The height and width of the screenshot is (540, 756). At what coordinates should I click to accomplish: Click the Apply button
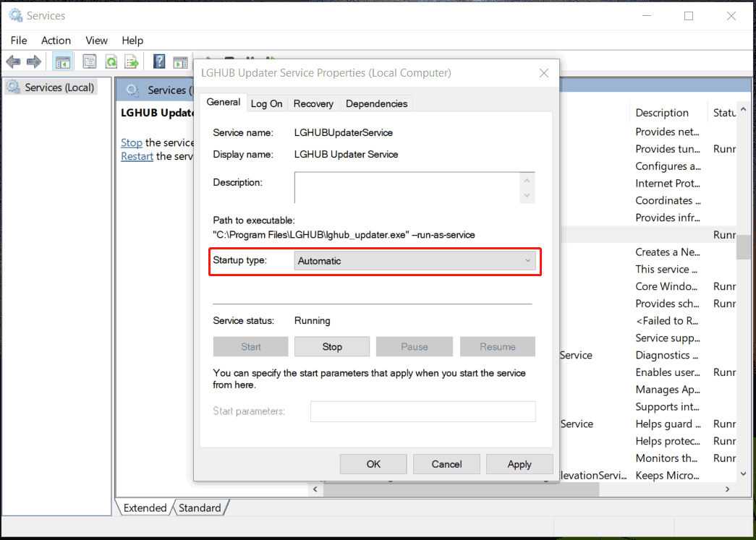point(519,464)
